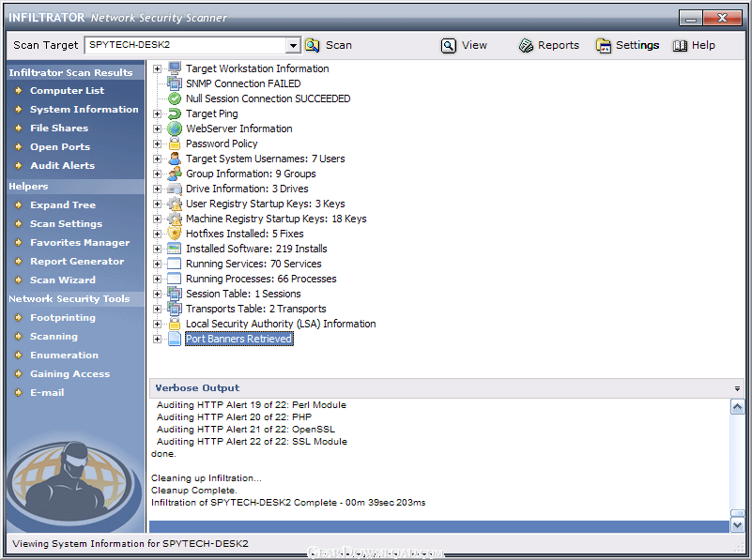
Task: Click the Reports toolbar button
Action: (x=549, y=46)
